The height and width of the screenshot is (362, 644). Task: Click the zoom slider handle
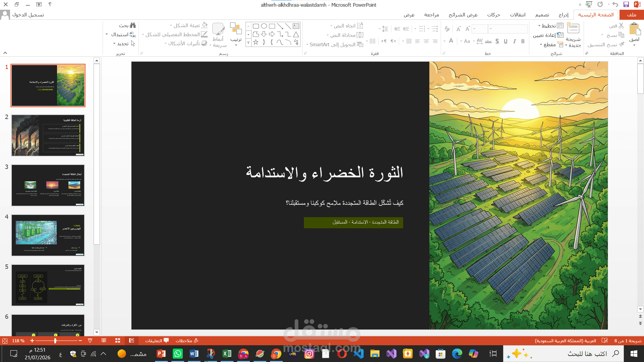coord(55,341)
